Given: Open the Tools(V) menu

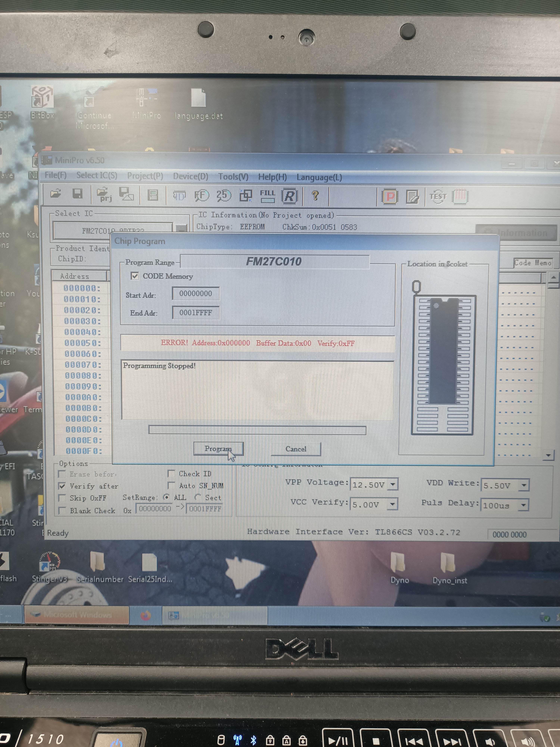Looking at the screenshot, I should (x=233, y=177).
